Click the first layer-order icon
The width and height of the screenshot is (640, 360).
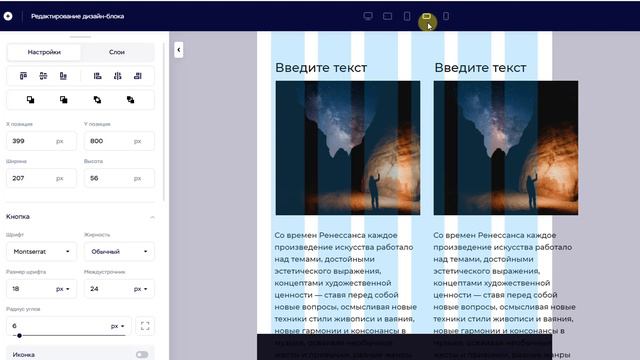pos(30,100)
